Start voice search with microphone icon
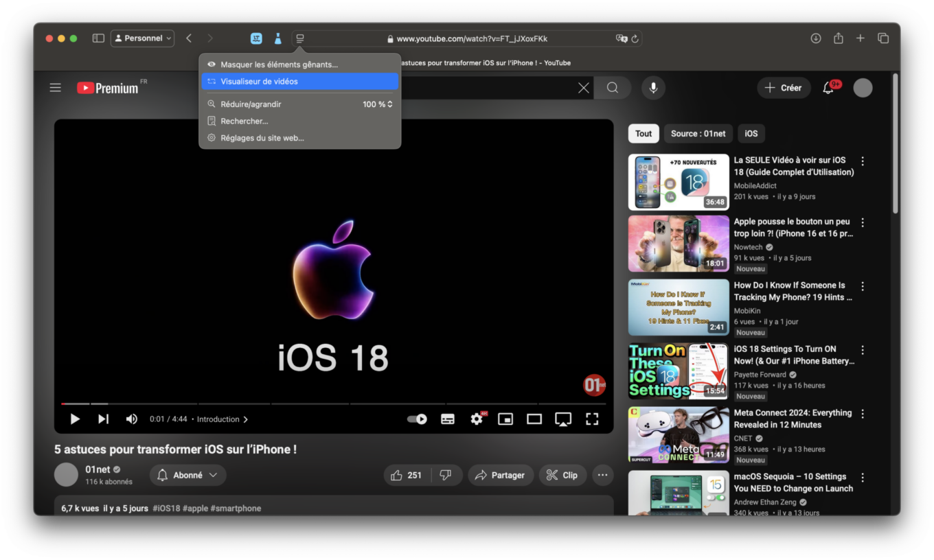 (653, 88)
